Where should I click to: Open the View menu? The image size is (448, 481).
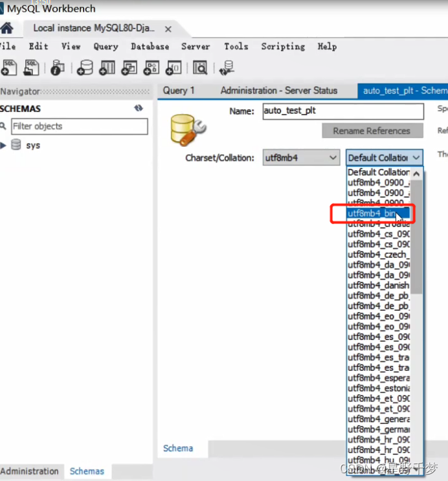tap(71, 47)
